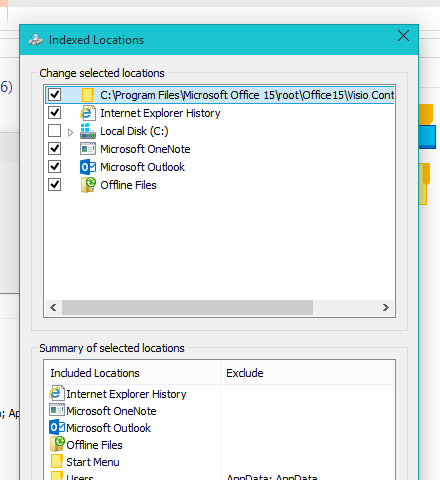Click Internet Explorer icon in summary list
The image size is (440, 480).
57,393
